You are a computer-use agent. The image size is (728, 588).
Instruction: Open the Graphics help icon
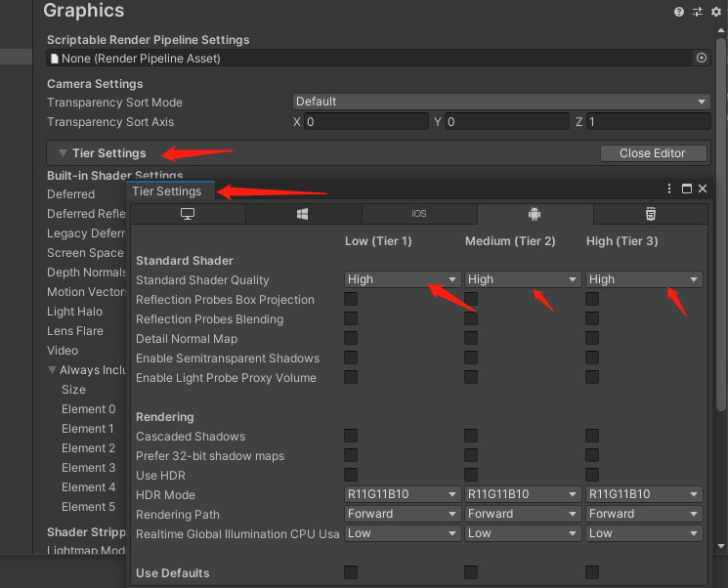click(679, 12)
